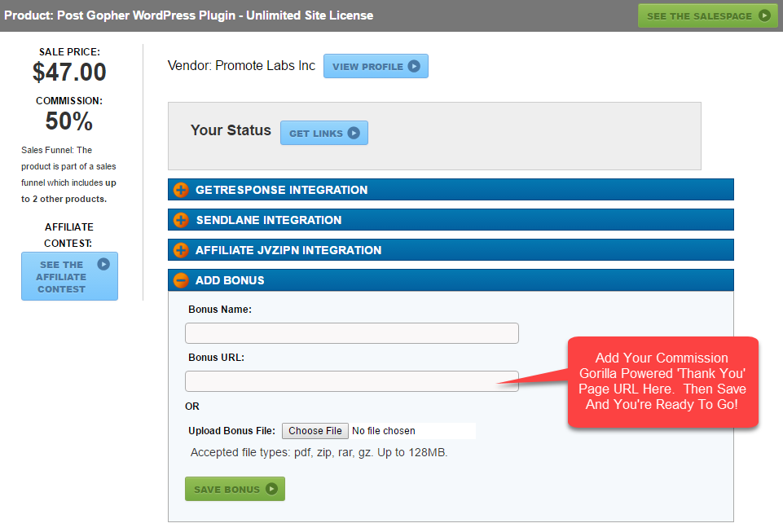783x532 pixels.
Task: Click the 'SALE PRICE:' label
Action: [x=69, y=52]
